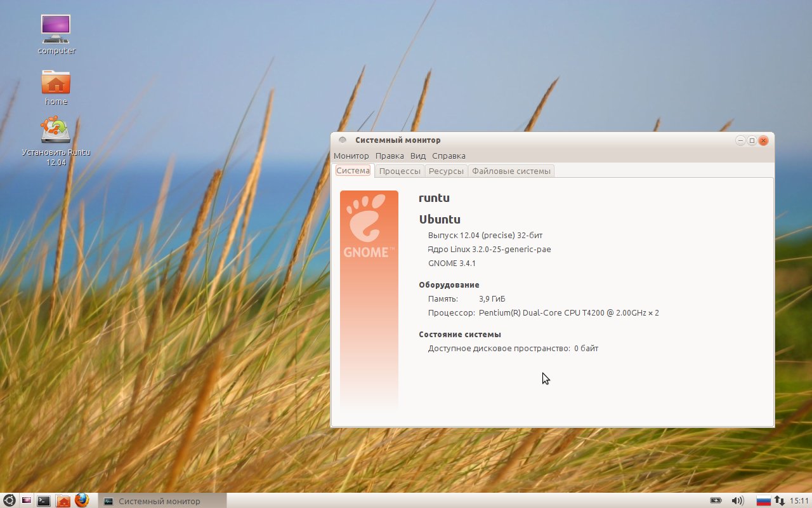Maximize the Системный монитор window
812x508 pixels.
(x=752, y=140)
